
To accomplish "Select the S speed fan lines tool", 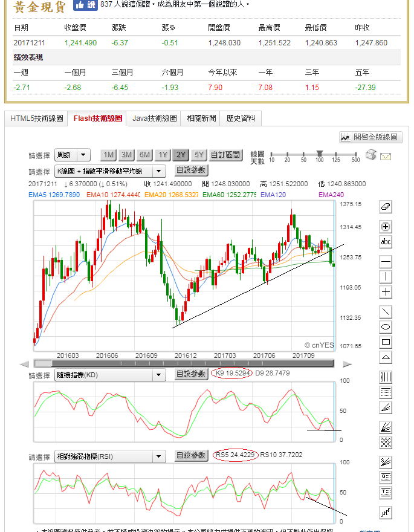I will pos(386,462).
